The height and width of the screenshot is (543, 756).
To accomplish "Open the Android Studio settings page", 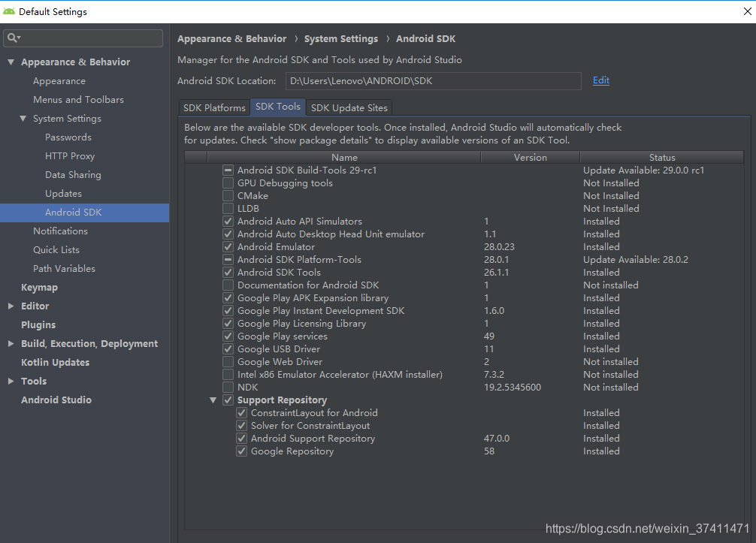I will (x=56, y=400).
